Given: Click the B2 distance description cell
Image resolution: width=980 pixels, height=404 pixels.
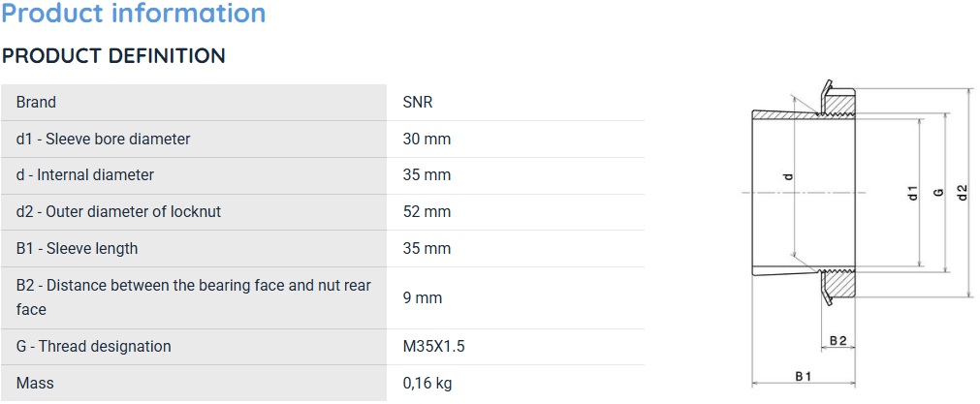Looking at the screenshot, I should 194,297.
